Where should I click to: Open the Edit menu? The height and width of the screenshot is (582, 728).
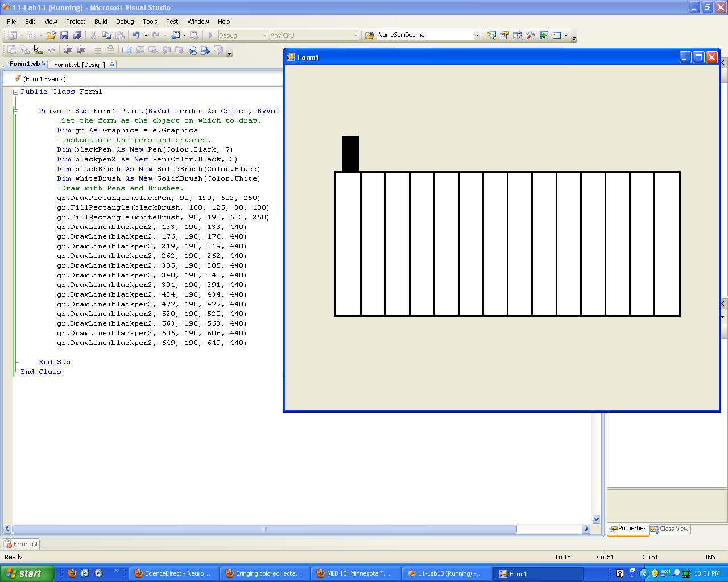tap(30, 22)
